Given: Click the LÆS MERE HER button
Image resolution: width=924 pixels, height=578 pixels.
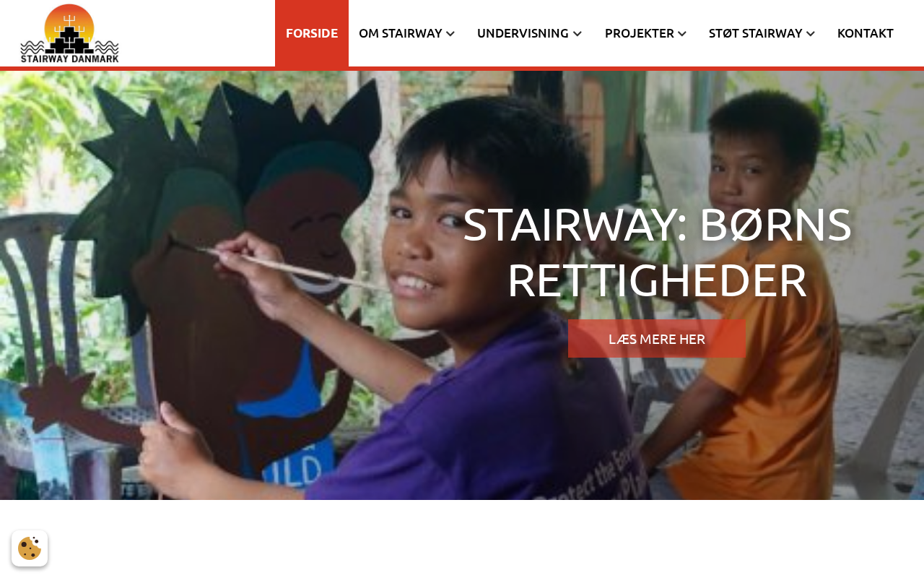Looking at the screenshot, I should pos(657,339).
